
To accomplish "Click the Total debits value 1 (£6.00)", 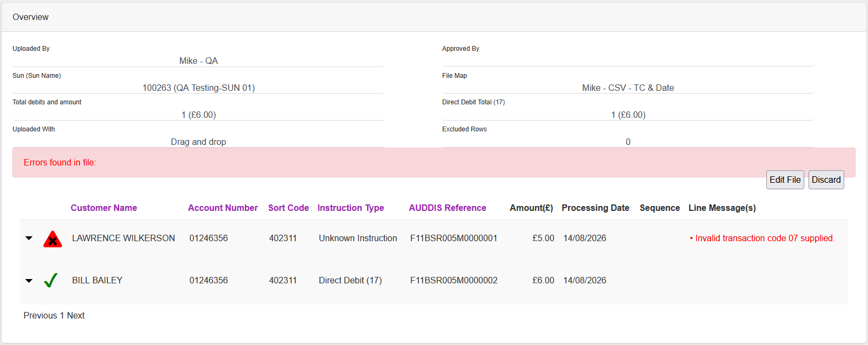I will click(198, 115).
